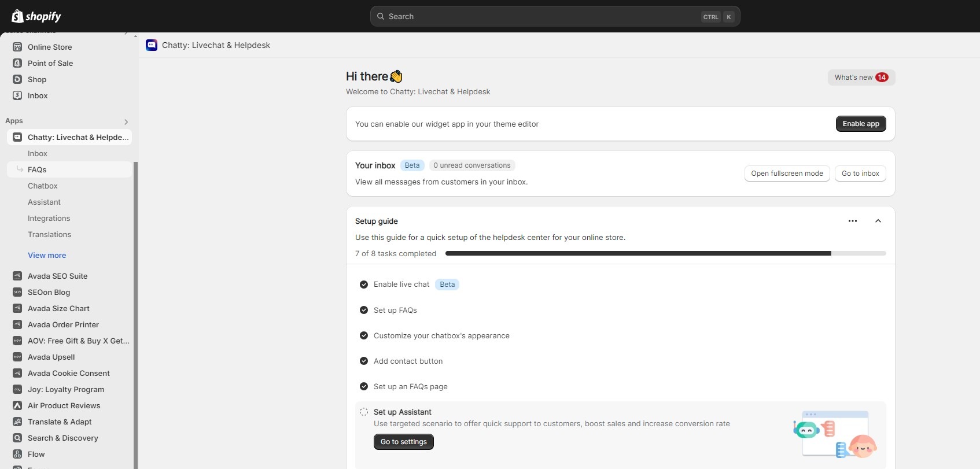Click the Point of Sale icon

click(x=17, y=63)
